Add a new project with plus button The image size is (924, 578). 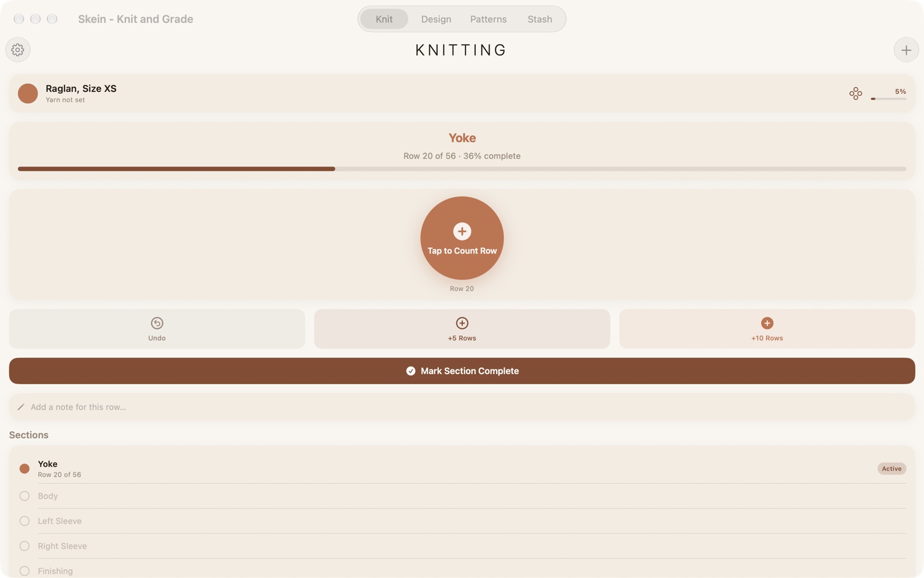[906, 50]
